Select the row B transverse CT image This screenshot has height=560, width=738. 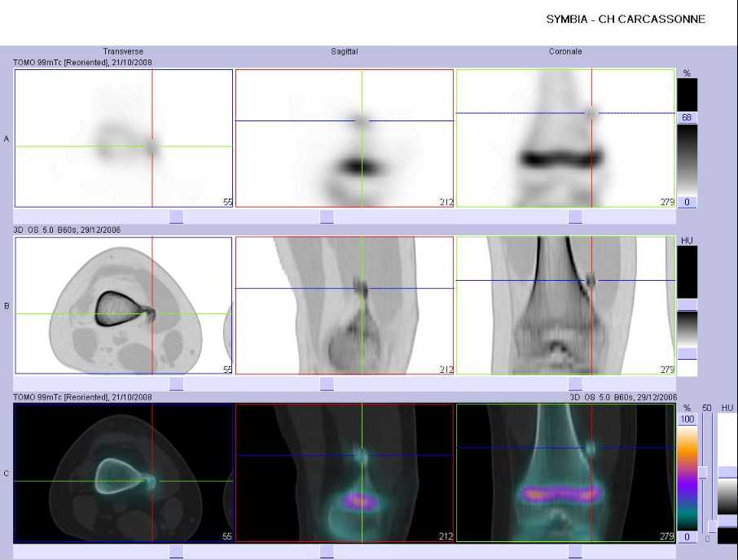point(123,305)
